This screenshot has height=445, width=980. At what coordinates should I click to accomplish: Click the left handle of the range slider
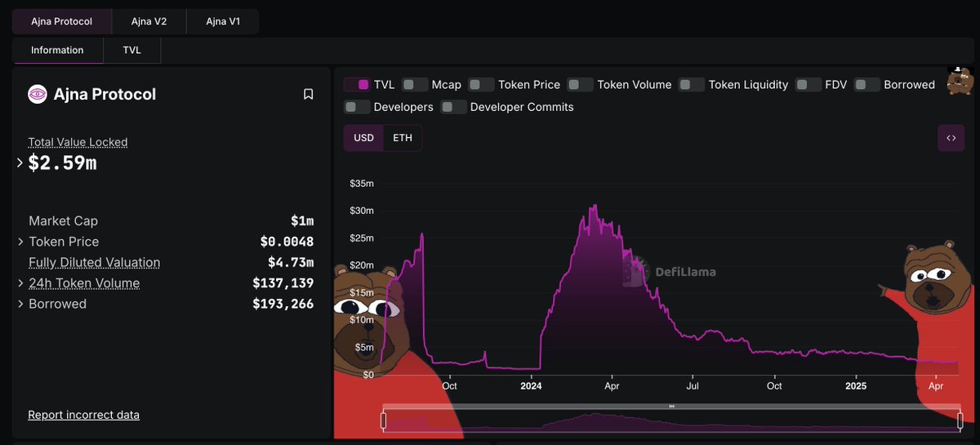pos(382,420)
